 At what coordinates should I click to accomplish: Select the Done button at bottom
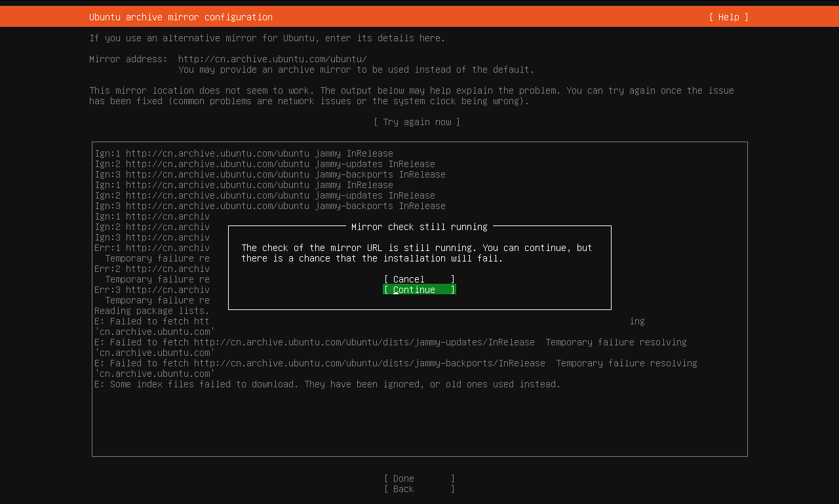coord(419,478)
